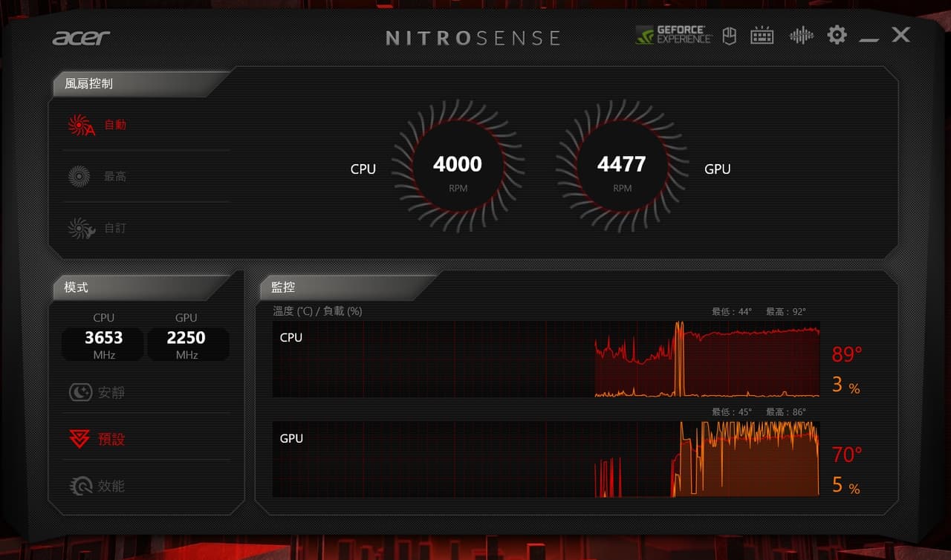Click the CPU fan RPM gauge showing 4000
Viewport: 951px width, 560px height.
tap(457, 164)
